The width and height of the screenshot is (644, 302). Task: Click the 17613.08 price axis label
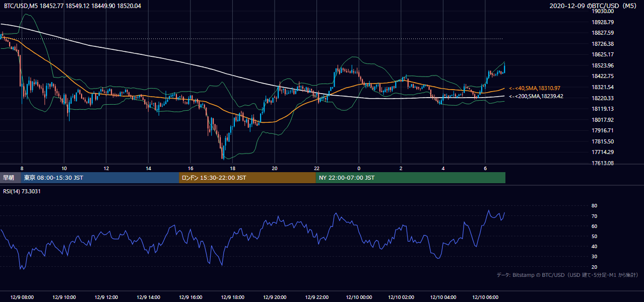[603, 163]
